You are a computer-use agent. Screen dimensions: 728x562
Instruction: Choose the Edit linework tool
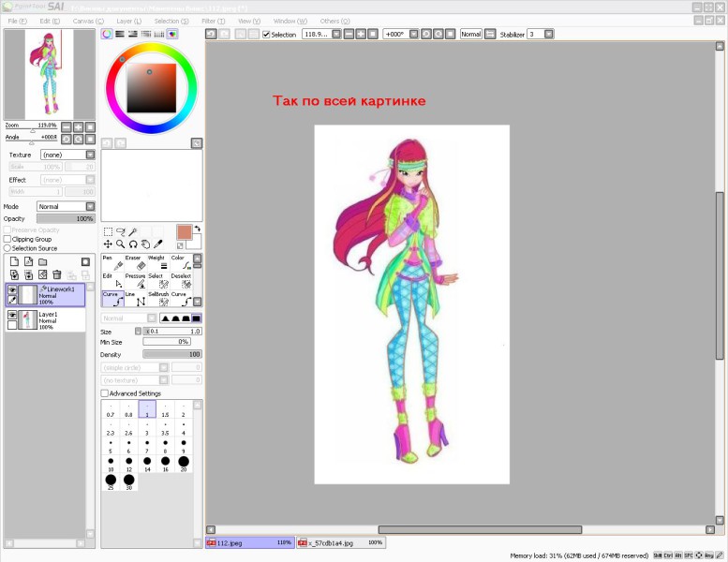coord(112,281)
